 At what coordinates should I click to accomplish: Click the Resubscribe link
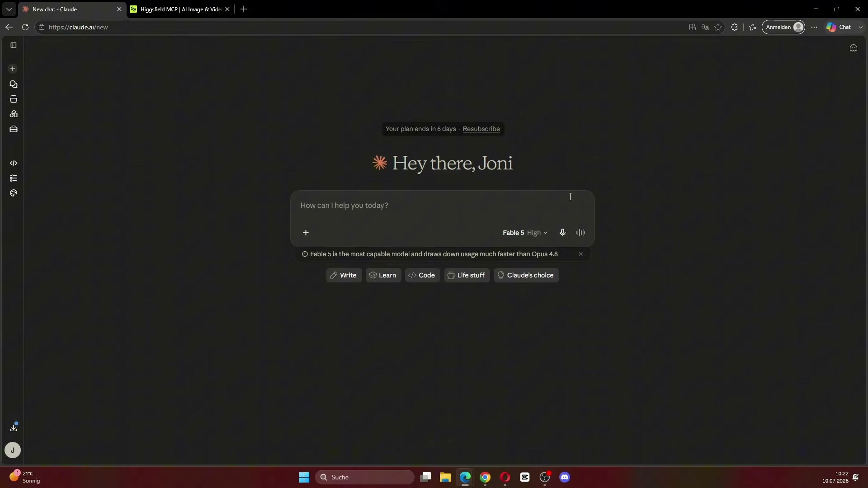pyautogui.click(x=481, y=129)
